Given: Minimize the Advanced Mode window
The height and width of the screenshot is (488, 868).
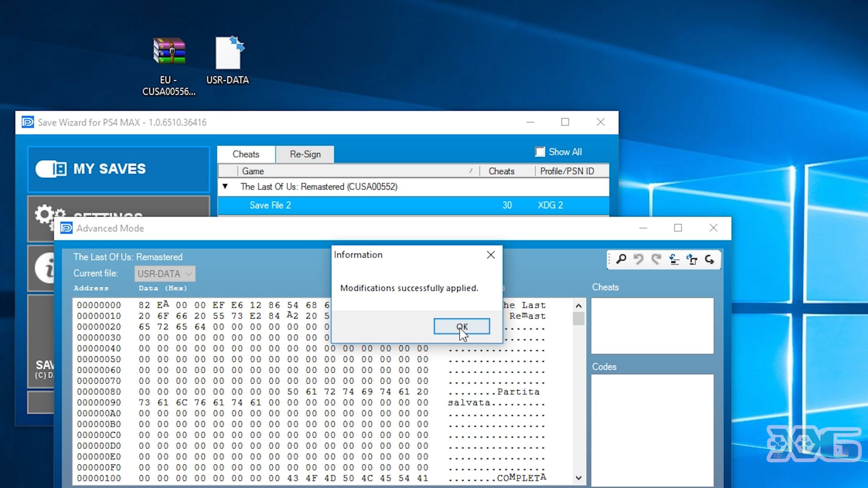Looking at the screenshot, I should tap(643, 228).
